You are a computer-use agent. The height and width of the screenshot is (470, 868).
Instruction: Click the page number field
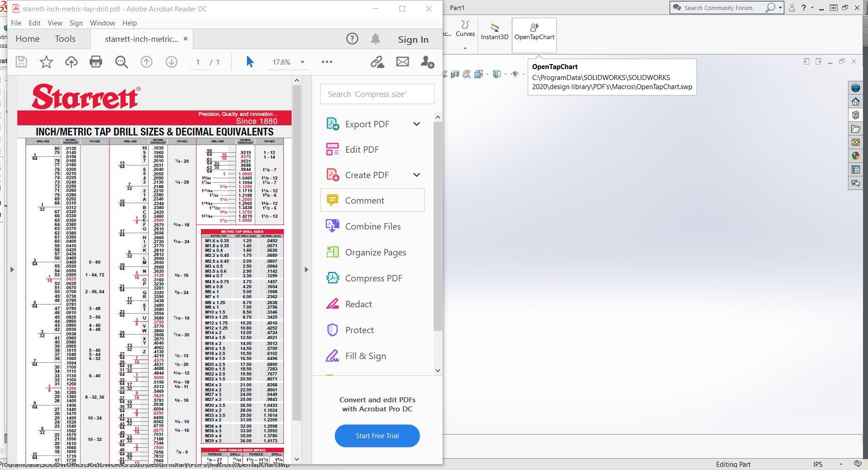coord(198,62)
